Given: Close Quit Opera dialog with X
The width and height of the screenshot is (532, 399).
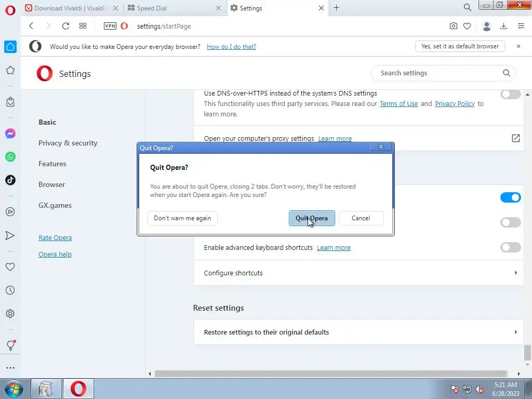Looking at the screenshot, I should (381, 147).
